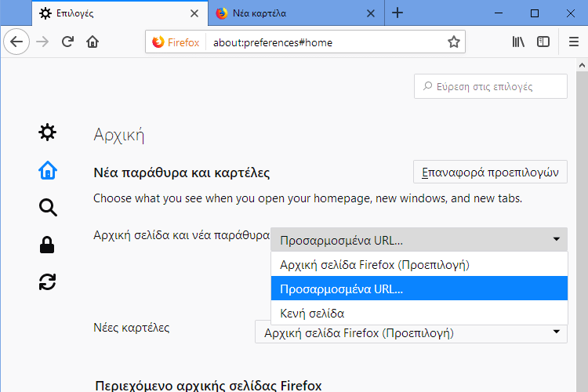Open the Sync settings category icon

point(47,282)
